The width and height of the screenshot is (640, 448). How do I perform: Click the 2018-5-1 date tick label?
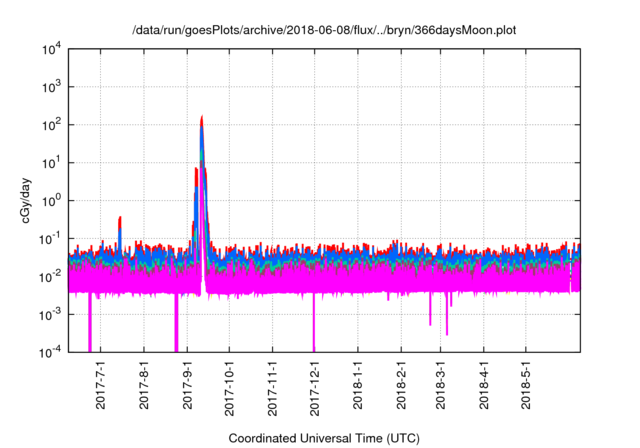[525, 387]
